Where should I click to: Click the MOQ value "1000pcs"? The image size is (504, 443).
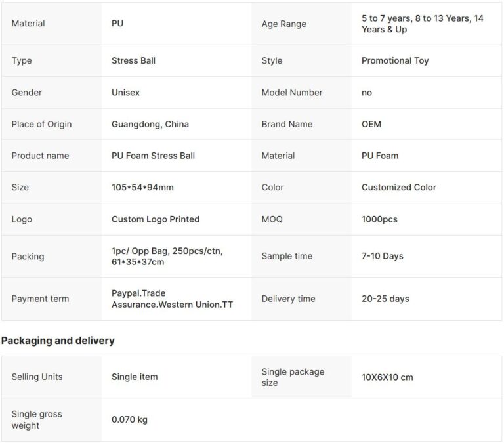[x=379, y=219]
